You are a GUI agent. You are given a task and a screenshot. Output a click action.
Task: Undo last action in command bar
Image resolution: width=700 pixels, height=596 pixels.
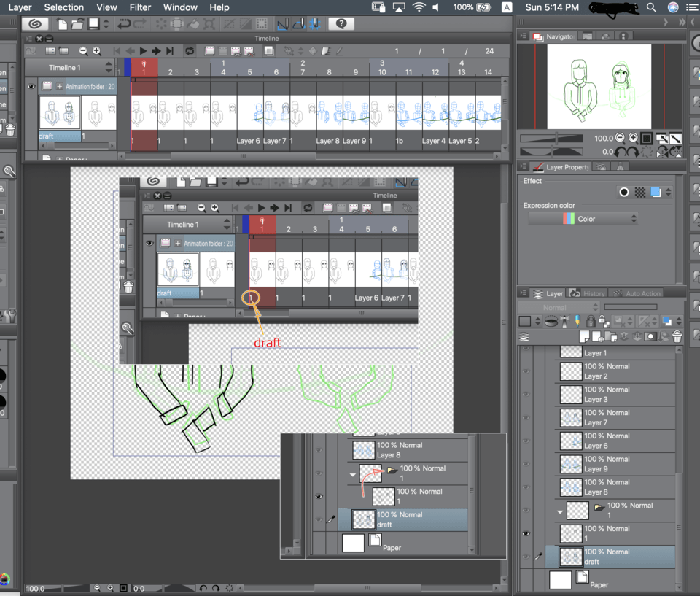pyautogui.click(x=124, y=23)
